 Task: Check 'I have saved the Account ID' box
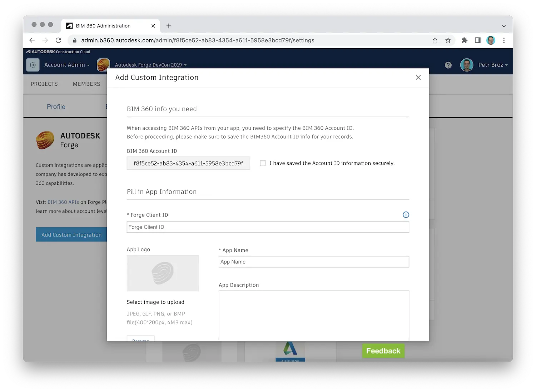(263, 163)
